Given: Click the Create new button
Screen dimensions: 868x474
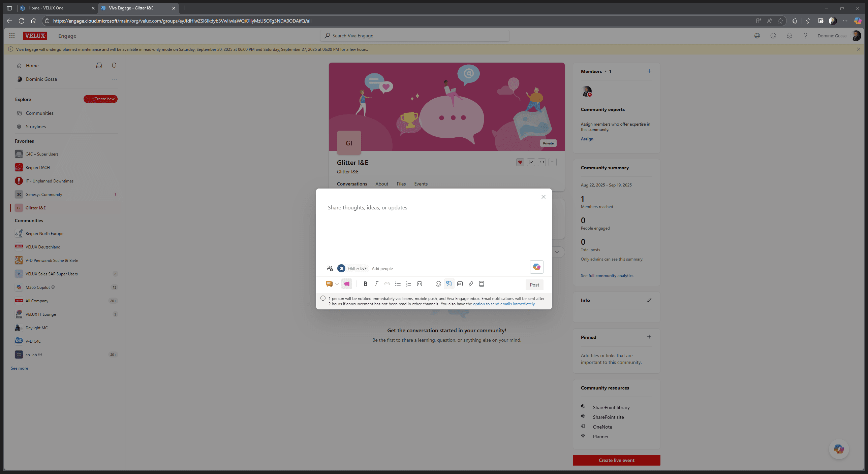Looking at the screenshot, I should [100, 99].
